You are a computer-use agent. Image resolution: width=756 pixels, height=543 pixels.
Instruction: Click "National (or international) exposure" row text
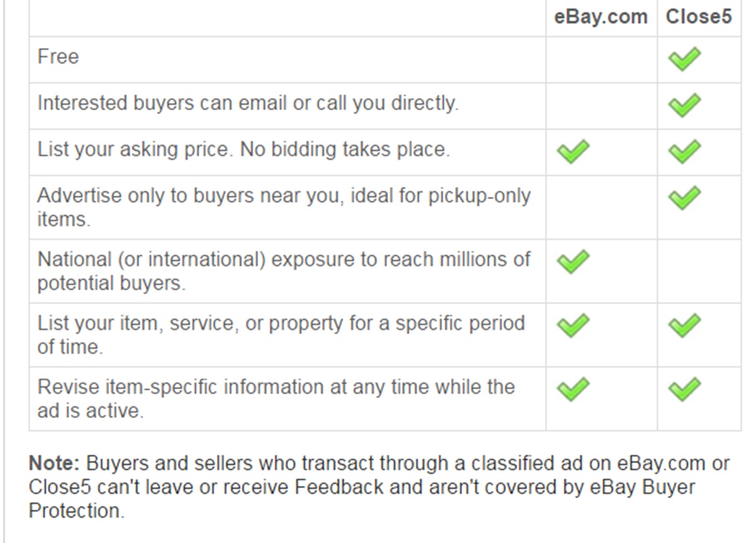pos(283,260)
